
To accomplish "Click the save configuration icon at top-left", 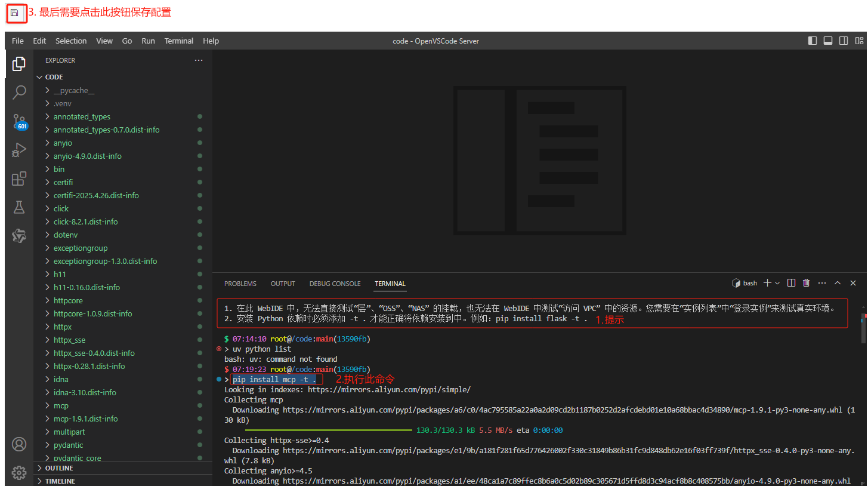I will (15, 13).
